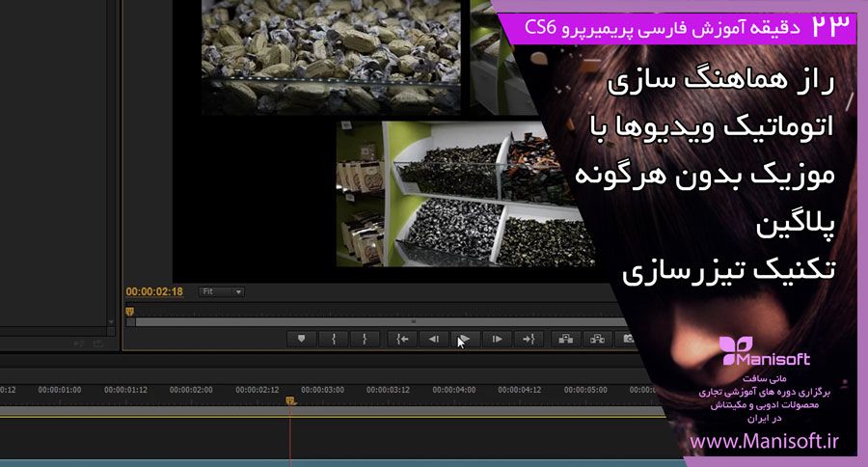The width and height of the screenshot is (868, 467).
Task: Click timeline ruler at 00:00:04:12
Action: pos(519,390)
